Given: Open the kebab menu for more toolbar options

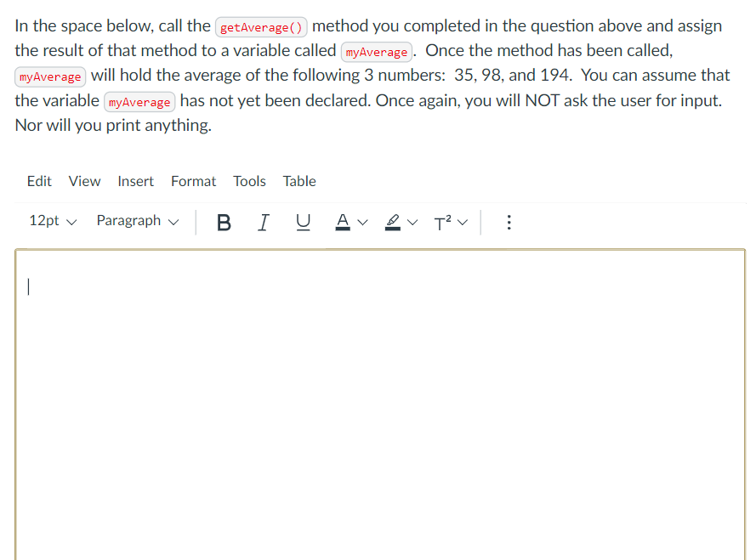Looking at the screenshot, I should (509, 223).
